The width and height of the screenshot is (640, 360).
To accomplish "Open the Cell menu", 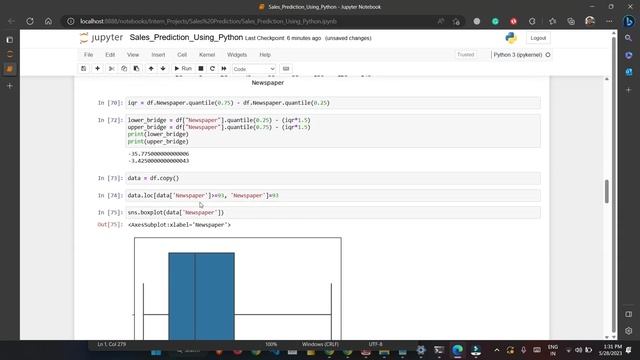I will [x=182, y=55].
